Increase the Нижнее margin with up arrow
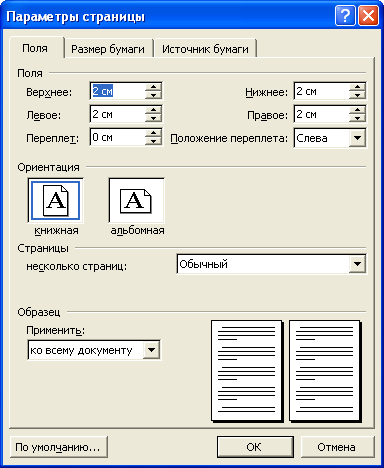The height and width of the screenshot is (468, 384). 357,87
